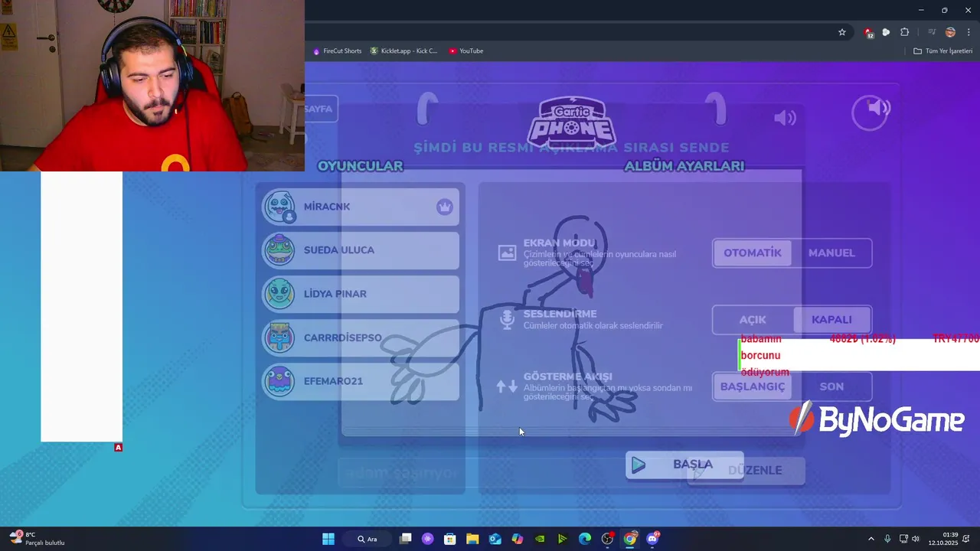Expand the system tray hidden icons chevron
The image size is (980, 551).
(x=871, y=539)
